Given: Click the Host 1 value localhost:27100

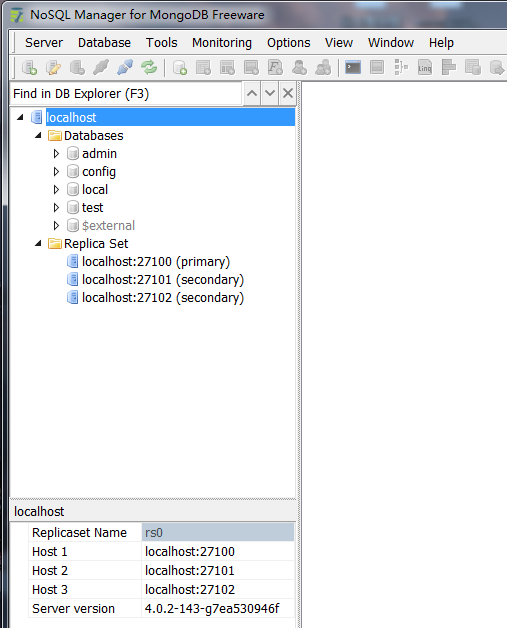Looking at the screenshot, I should pyautogui.click(x=218, y=552).
